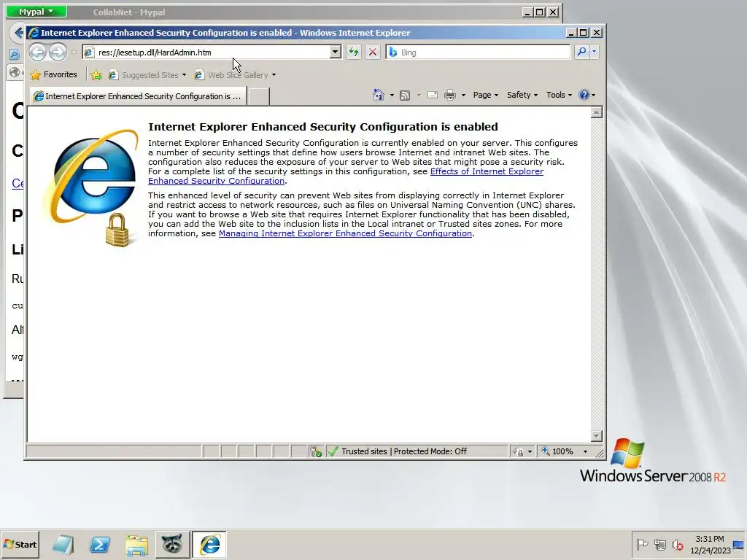747x560 pixels.
Task: Click the add-ons status icon in the status bar
Action: 316,451
